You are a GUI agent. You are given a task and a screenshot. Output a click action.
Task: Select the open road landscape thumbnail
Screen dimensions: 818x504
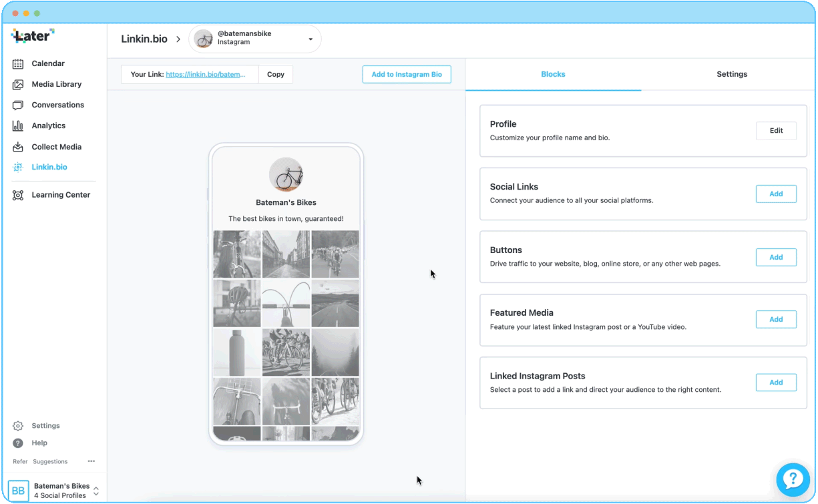point(335,303)
